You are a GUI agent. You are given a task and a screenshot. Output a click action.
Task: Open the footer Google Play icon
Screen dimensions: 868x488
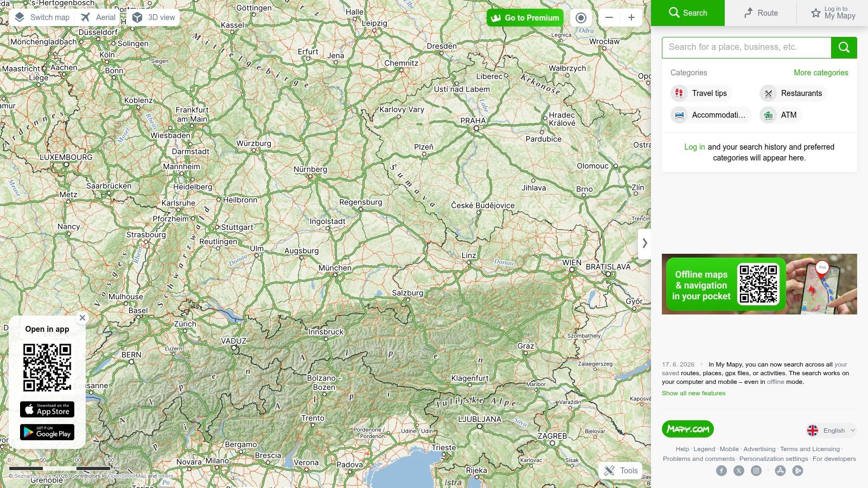click(x=797, y=471)
